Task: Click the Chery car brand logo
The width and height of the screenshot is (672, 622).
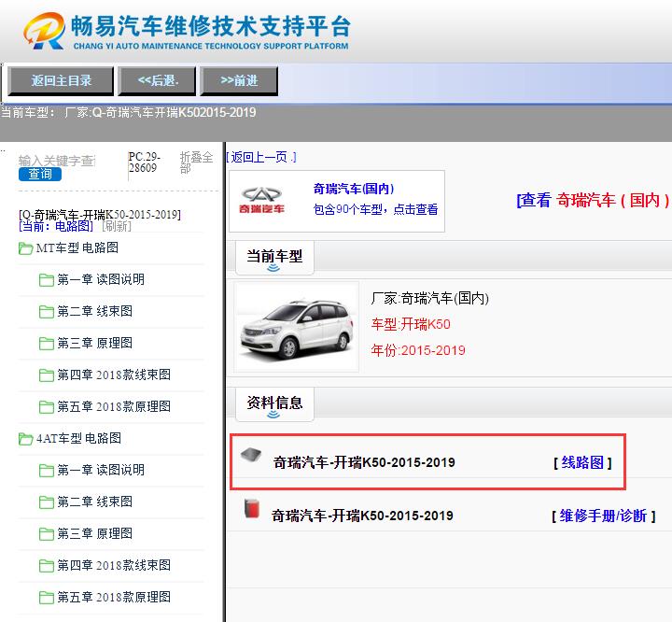Action: click(x=261, y=200)
